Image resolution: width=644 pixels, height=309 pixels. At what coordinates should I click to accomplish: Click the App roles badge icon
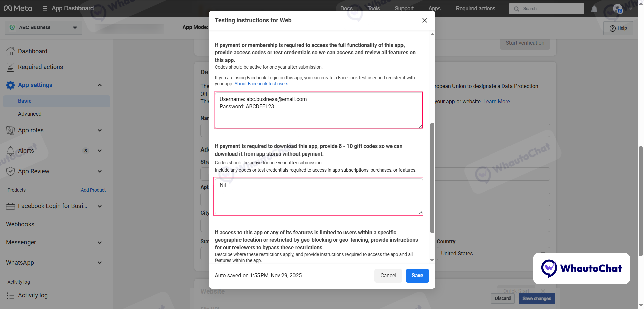11,130
